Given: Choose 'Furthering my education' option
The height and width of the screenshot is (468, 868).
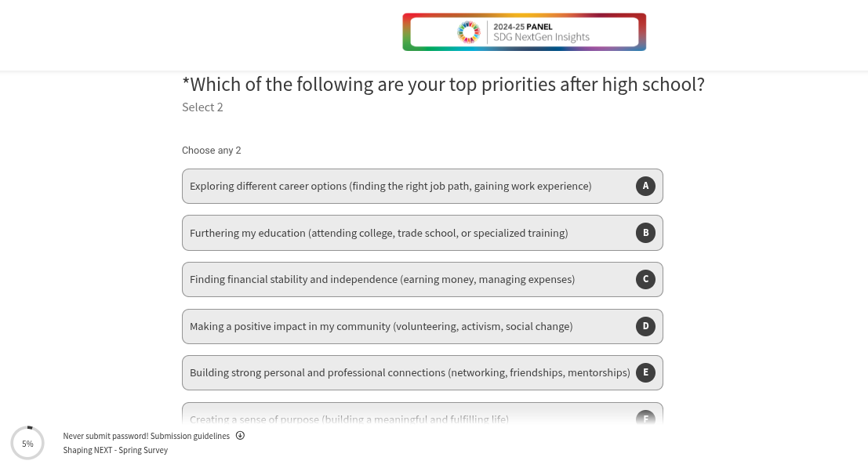Looking at the screenshot, I should tap(379, 233).
